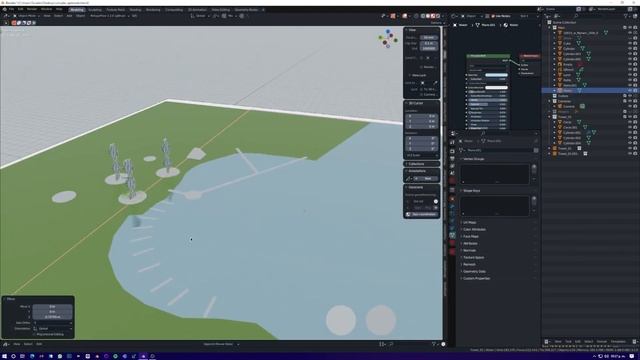This screenshot has width=640, height=360.
Task: Expand the Color Attributes panel
Action: (x=474, y=229)
